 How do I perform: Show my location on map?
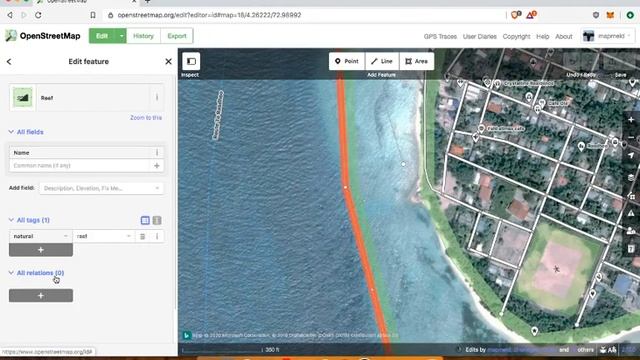click(631, 156)
